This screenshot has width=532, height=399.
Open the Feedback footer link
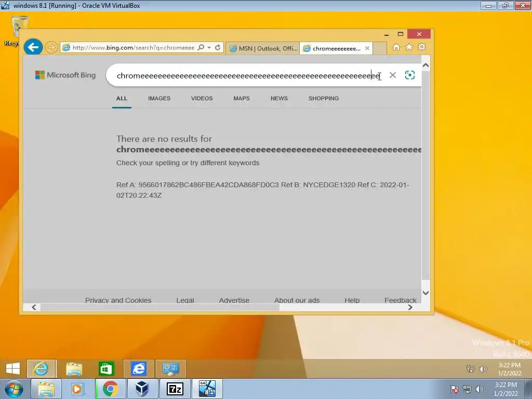401,300
